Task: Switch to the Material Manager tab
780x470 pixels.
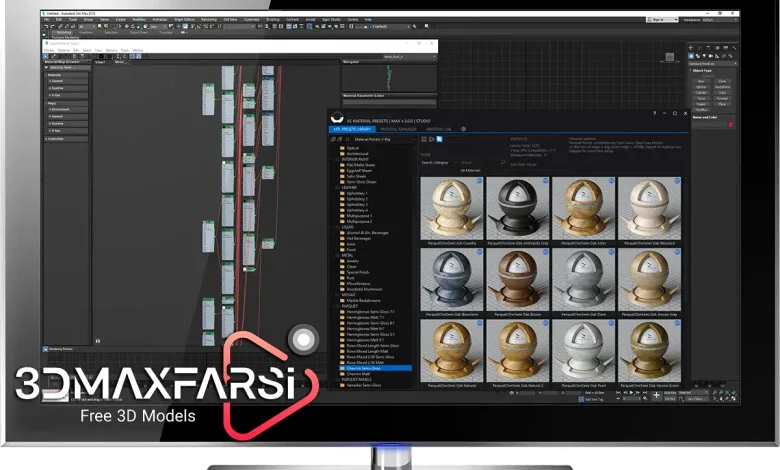Action: (x=398, y=129)
